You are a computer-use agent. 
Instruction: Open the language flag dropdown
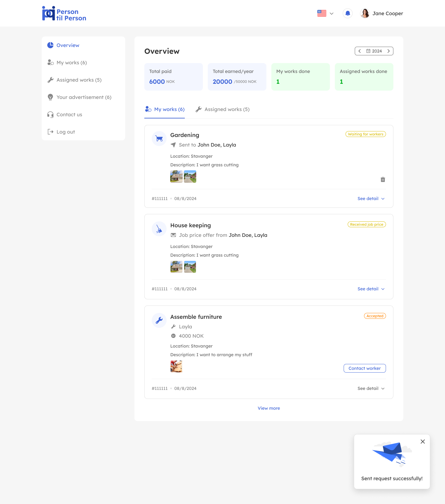pos(325,13)
